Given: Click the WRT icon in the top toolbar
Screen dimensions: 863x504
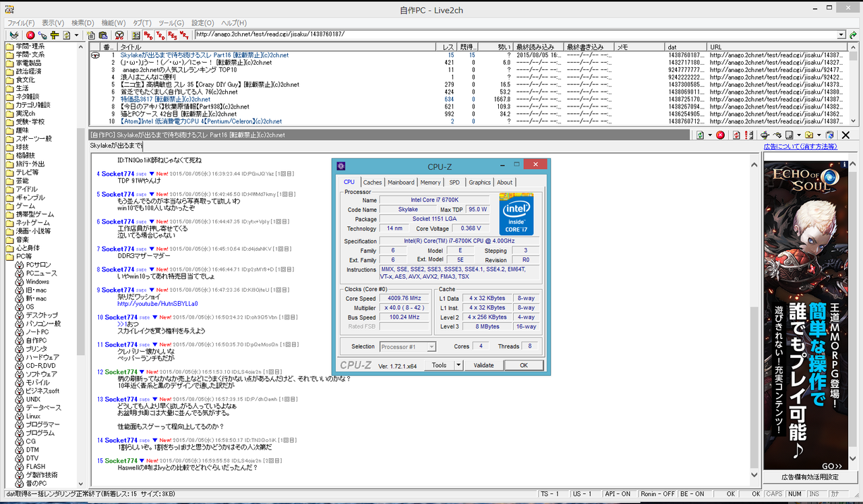Looking at the screenshot, I should pyautogui.click(x=184, y=35).
